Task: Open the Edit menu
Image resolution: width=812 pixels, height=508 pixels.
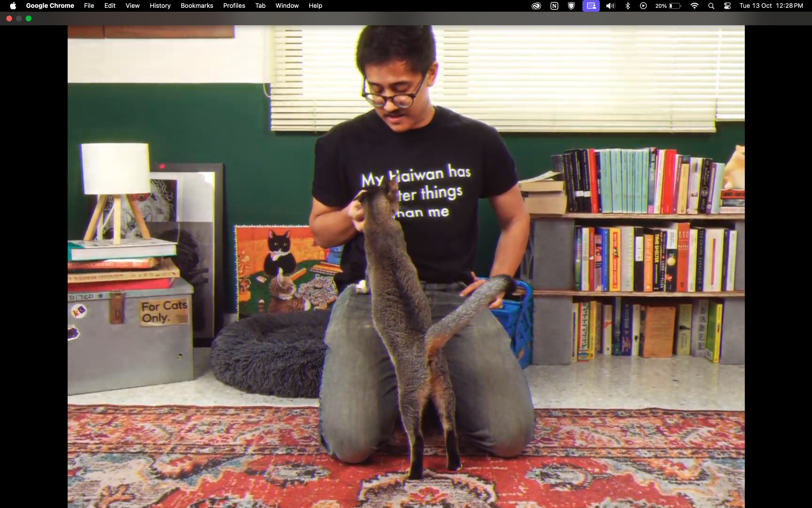Action: point(110,6)
